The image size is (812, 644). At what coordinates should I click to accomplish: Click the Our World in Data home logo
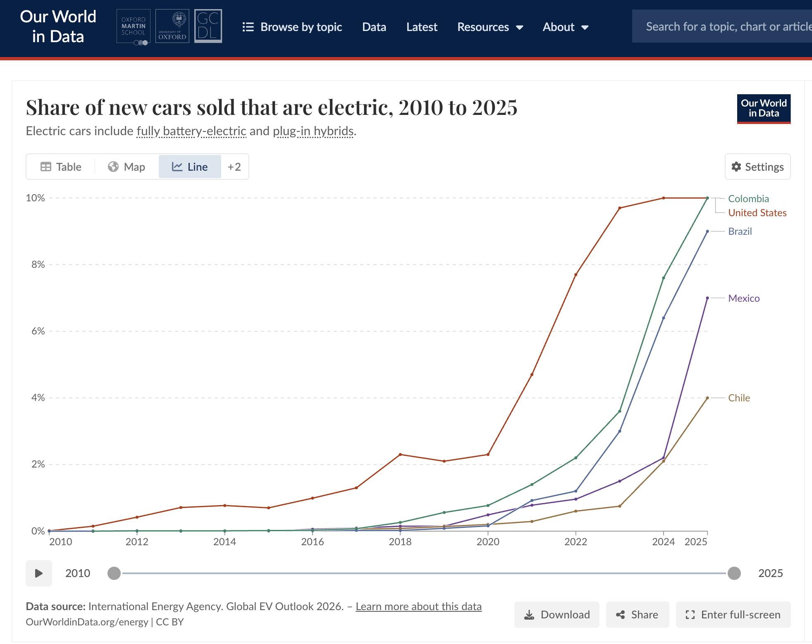58,27
